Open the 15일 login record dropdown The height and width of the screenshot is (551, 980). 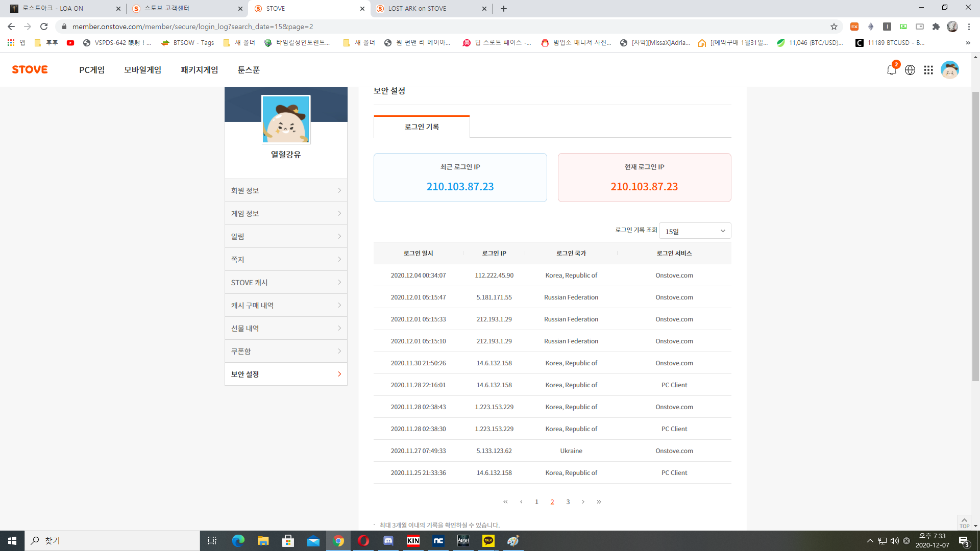click(x=695, y=231)
